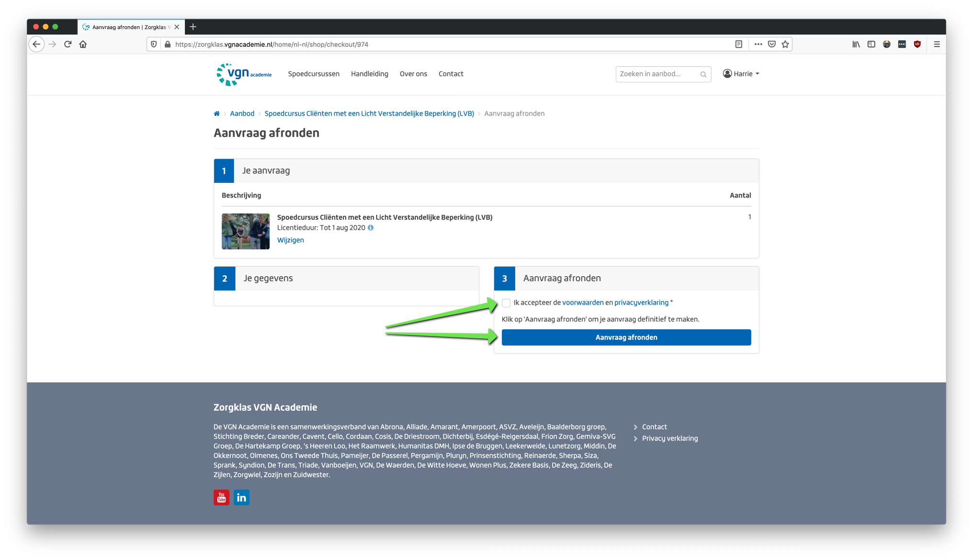Image resolution: width=973 pixels, height=560 pixels.
Task: Open the YouTube social icon
Action: [221, 497]
